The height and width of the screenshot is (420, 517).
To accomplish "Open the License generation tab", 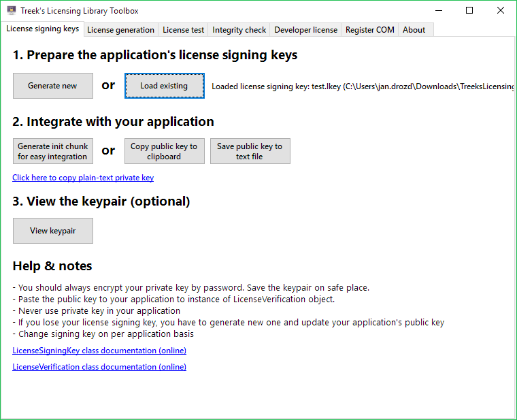I will 120,30.
